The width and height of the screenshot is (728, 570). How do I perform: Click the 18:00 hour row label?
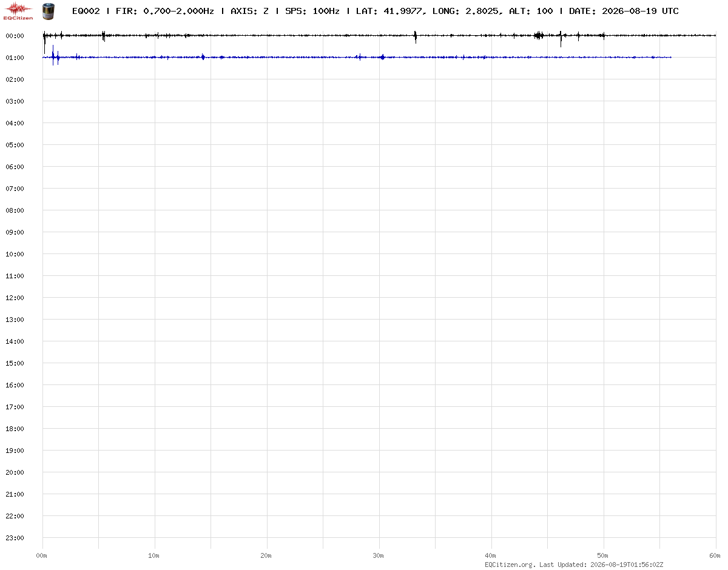(14, 429)
